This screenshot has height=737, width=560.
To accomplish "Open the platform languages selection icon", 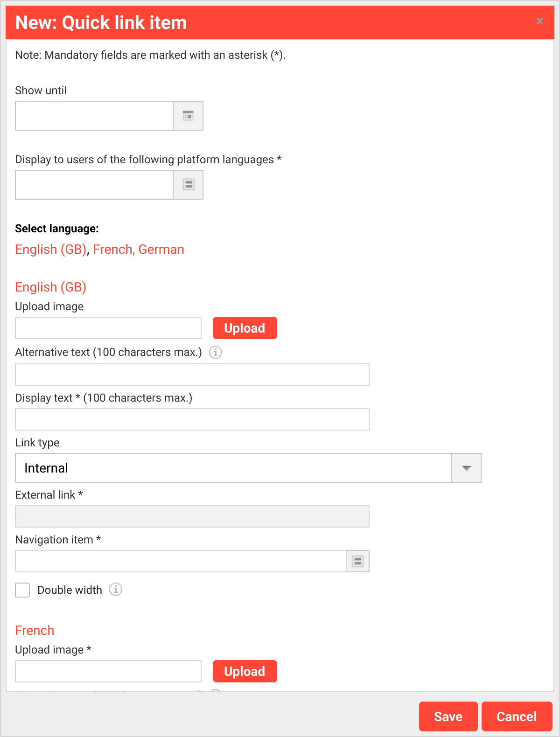I will pos(188,185).
